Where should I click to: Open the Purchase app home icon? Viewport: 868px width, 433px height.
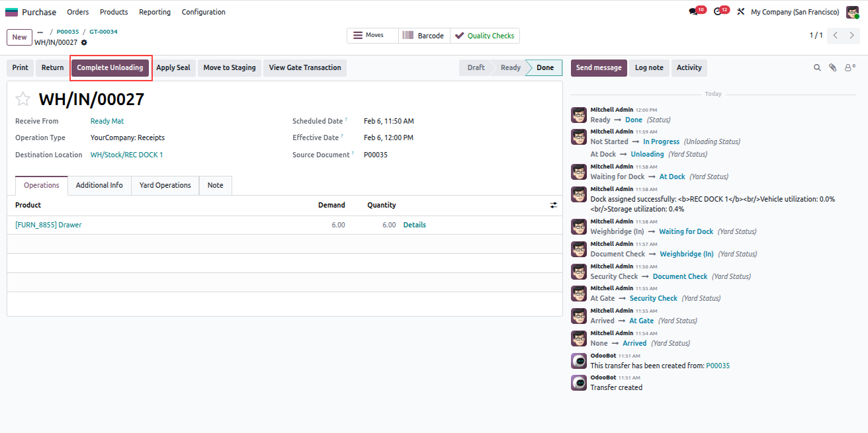11,12
